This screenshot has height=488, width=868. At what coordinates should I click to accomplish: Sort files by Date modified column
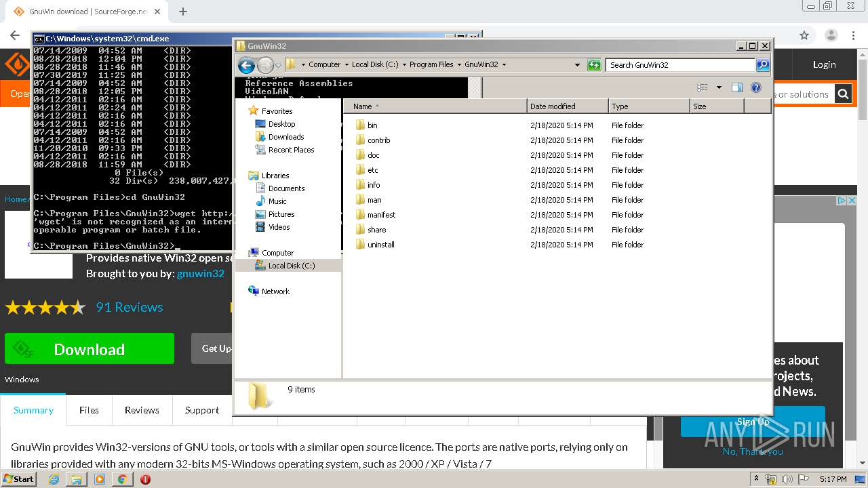(x=568, y=106)
